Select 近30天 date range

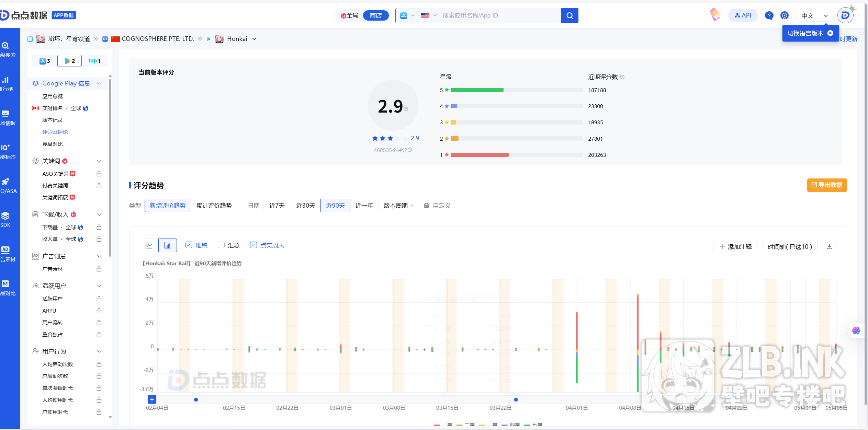pyautogui.click(x=305, y=206)
